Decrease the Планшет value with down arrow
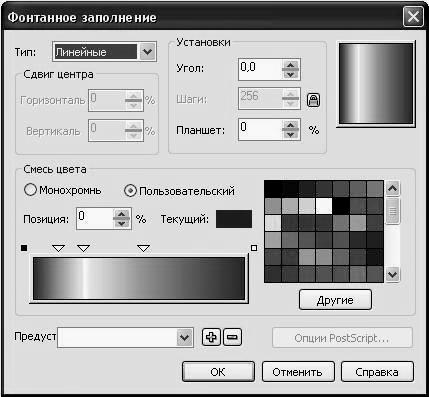Image resolution: width=429 pixels, height=397 pixels. (290, 134)
